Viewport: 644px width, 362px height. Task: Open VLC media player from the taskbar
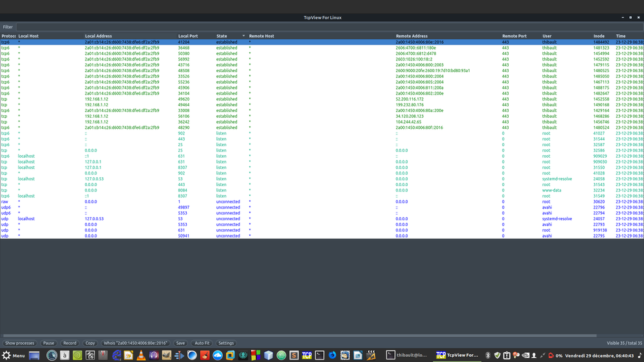click(x=140, y=355)
